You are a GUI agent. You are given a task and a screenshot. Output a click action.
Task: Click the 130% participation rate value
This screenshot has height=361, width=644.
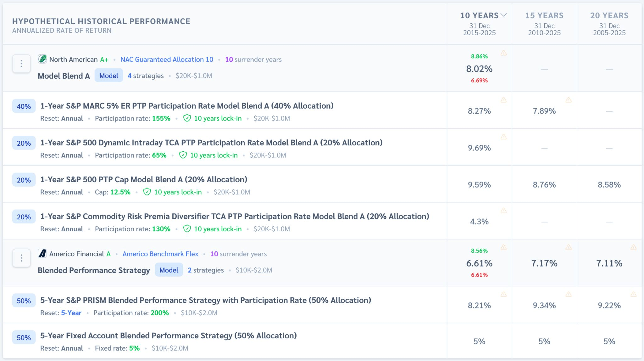click(161, 229)
